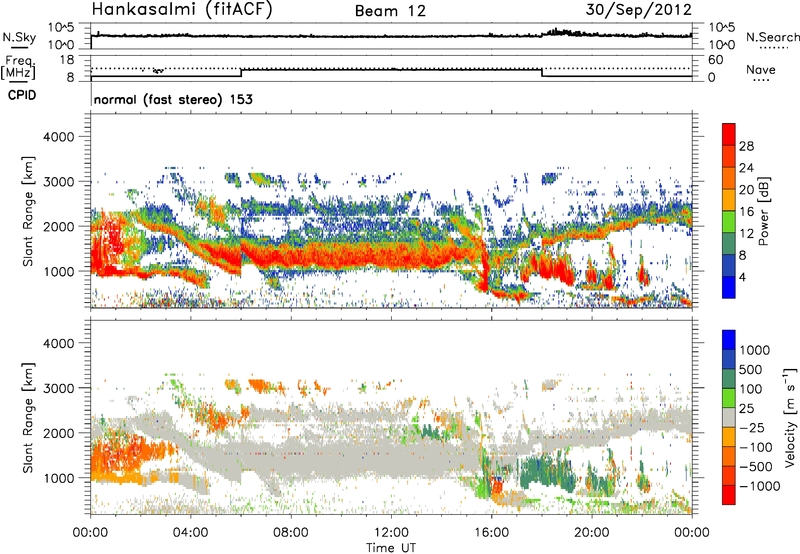Click frequency tick label '18'
This screenshot has width=800, height=554.
[x=67, y=60]
